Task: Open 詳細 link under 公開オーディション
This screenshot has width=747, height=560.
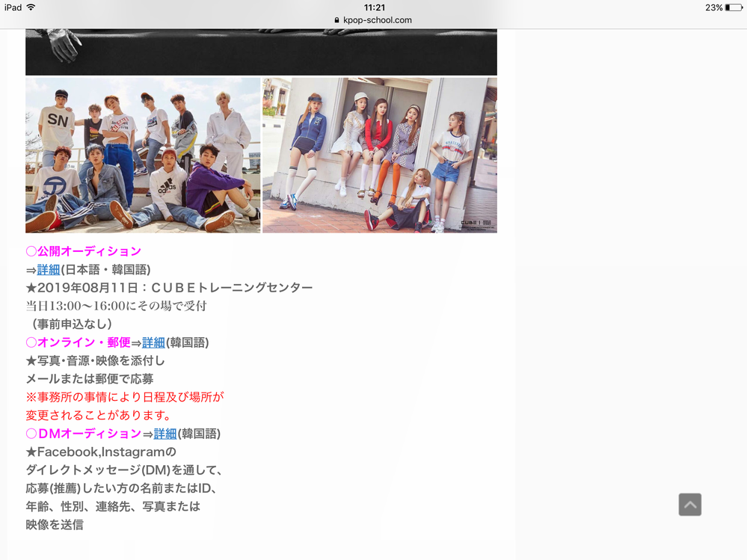Action: [49, 269]
